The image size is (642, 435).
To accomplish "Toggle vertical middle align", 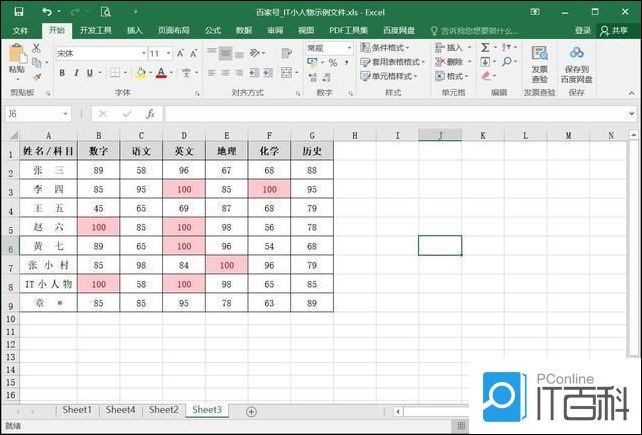I will pos(226,53).
